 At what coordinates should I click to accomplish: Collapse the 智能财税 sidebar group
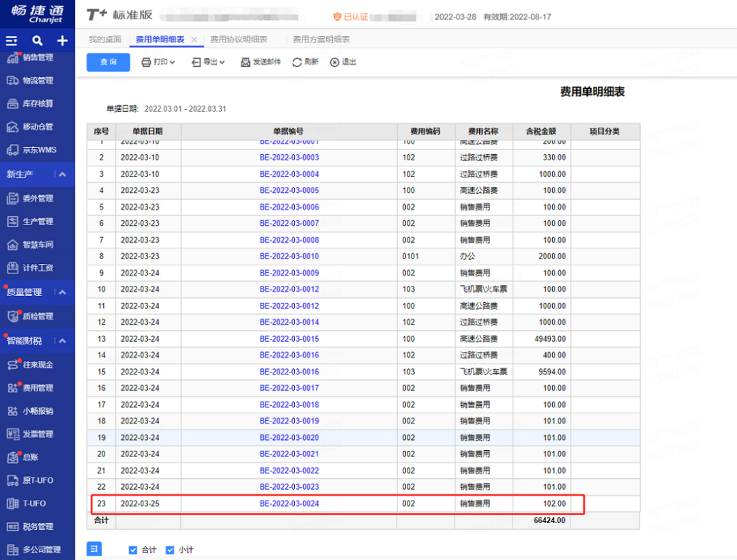[62, 340]
